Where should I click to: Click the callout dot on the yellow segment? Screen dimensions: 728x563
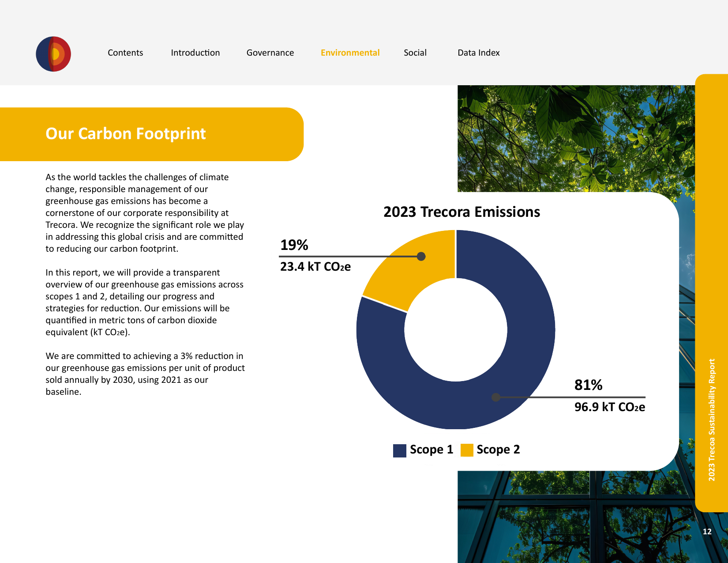421,257
